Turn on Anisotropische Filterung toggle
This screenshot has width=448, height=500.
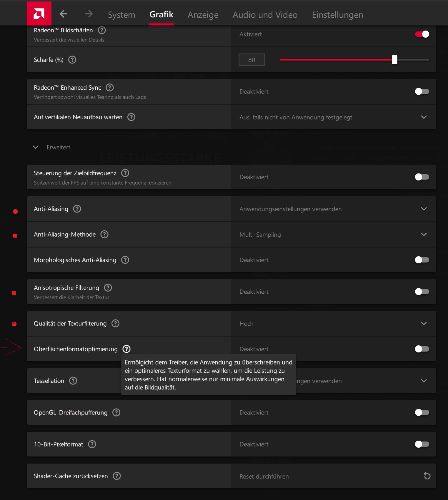[422, 292]
